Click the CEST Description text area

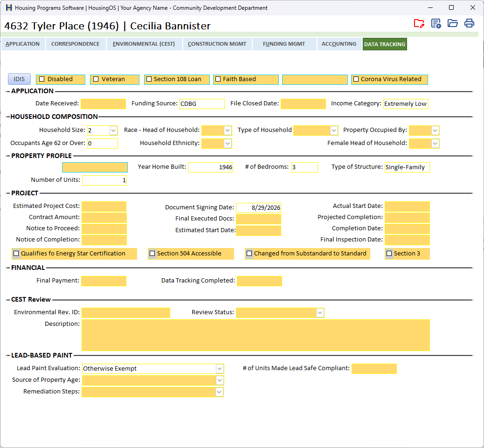[256, 335]
